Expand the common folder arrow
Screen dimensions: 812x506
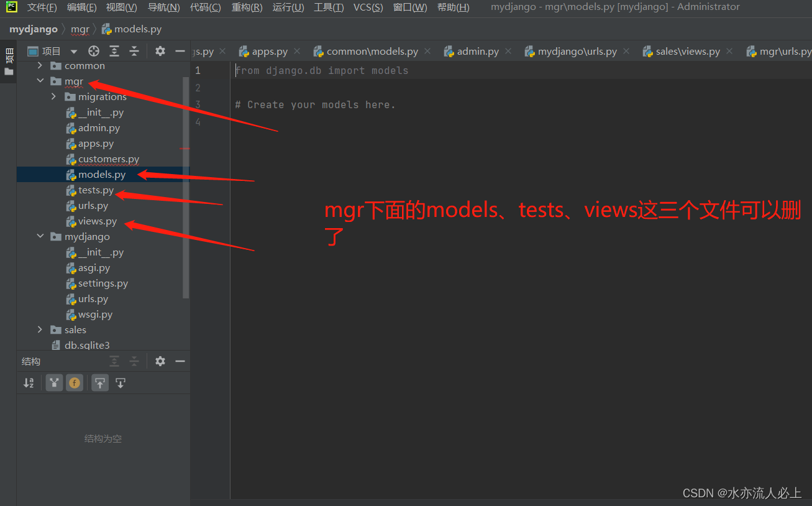point(40,65)
